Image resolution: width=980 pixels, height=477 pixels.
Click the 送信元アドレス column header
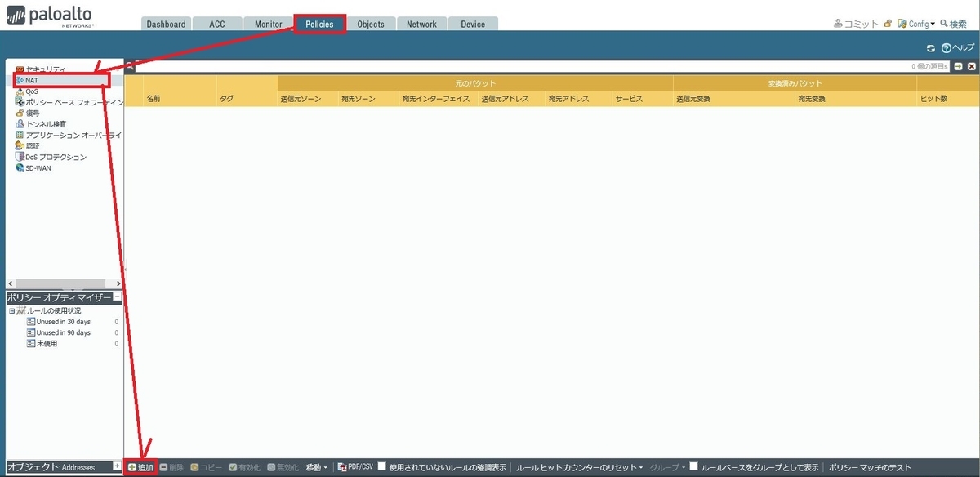coord(512,98)
